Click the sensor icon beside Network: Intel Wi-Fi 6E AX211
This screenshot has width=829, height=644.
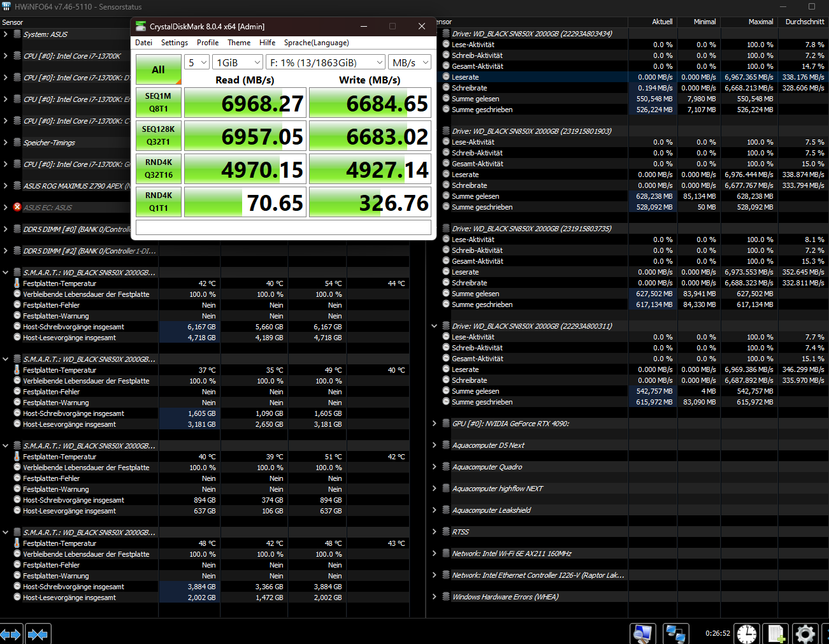(446, 554)
